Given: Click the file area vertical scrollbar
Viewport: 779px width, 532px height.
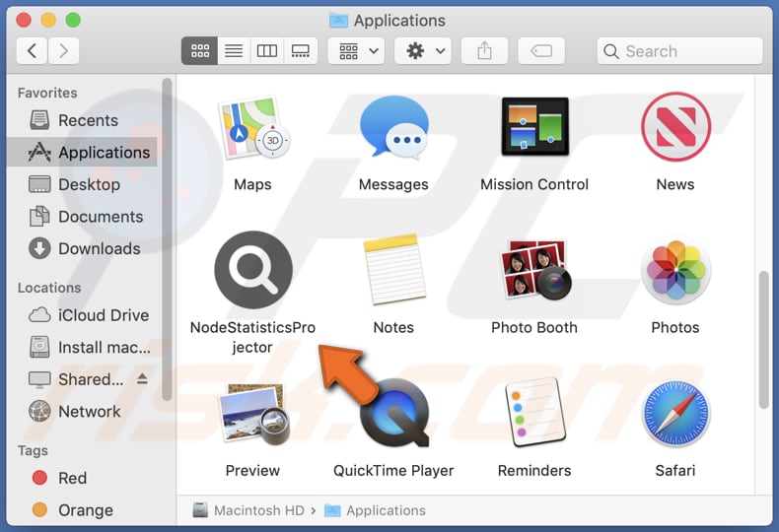Looking at the screenshot, I should click(x=764, y=340).
